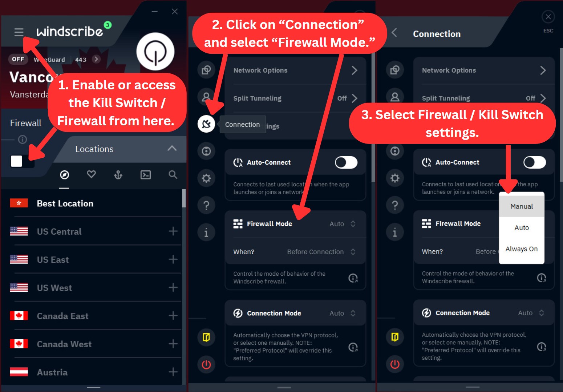Expand Austria plus icon

[x=173, y=372]
